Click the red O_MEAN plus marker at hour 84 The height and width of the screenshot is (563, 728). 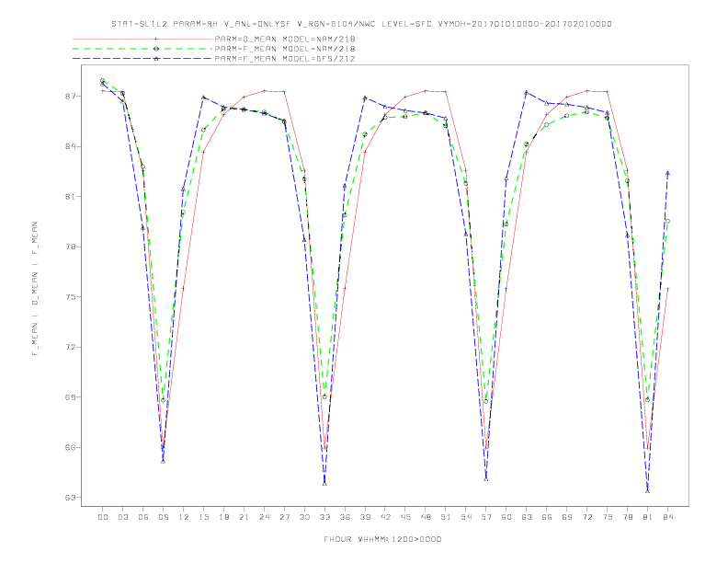pos(667,289)
